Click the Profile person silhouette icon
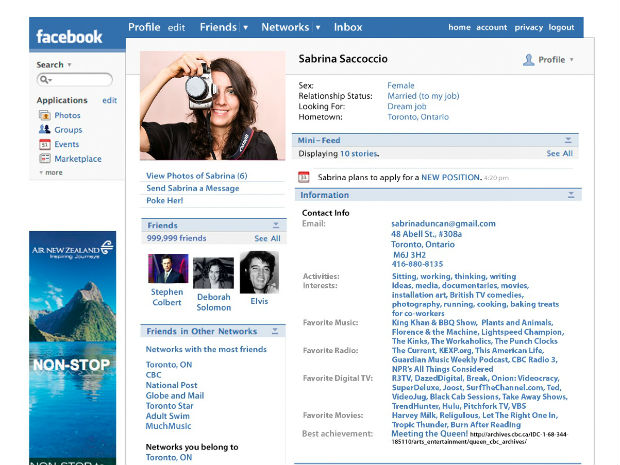Viewport: 620px width, 465px height. [529, 60]
